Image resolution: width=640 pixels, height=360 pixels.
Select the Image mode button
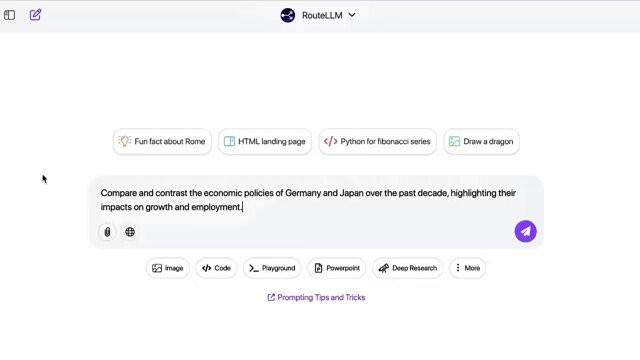point(168,268)
